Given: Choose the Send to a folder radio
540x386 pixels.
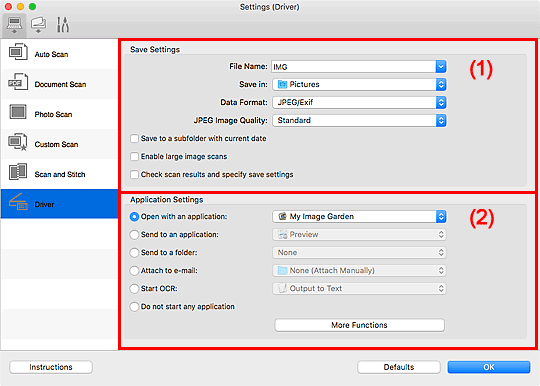Looking at the screenshot, I should click(134, 252).
